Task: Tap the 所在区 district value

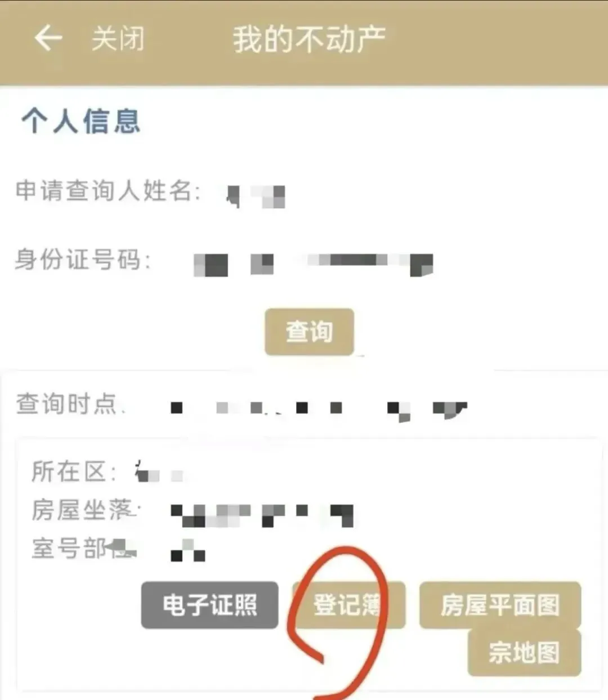Action: point(161,472)
